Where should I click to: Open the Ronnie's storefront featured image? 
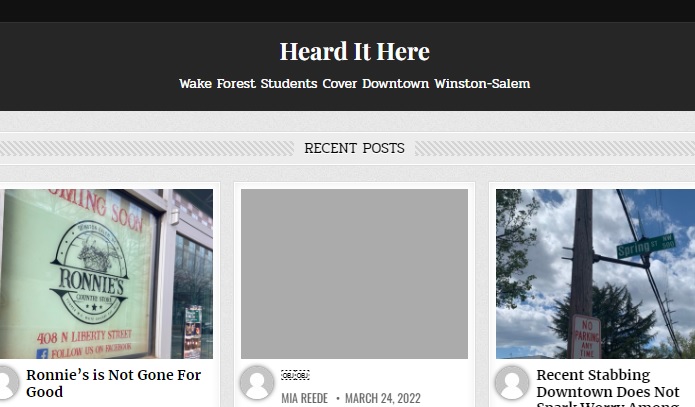106,274
